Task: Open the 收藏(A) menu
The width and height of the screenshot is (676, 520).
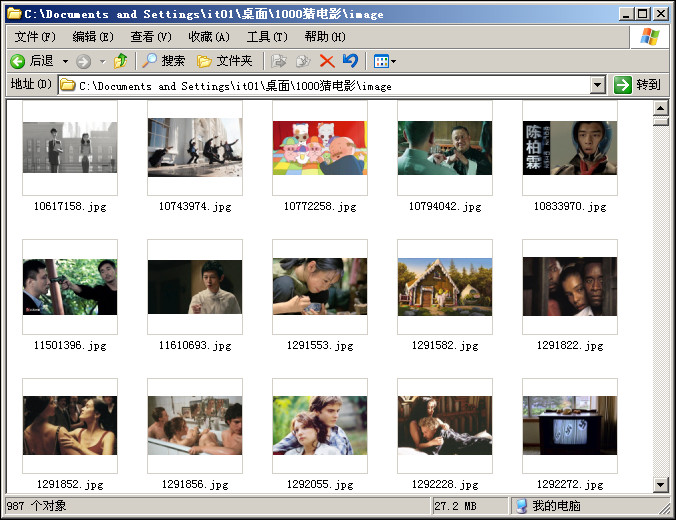Action: 209,37
